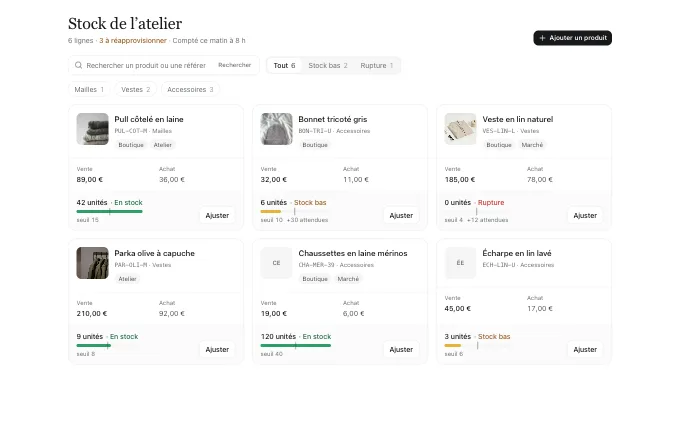The width and height of the screenshot is (680, 425).
Task: Click the Ajouter un produit button
Action: 572,38
